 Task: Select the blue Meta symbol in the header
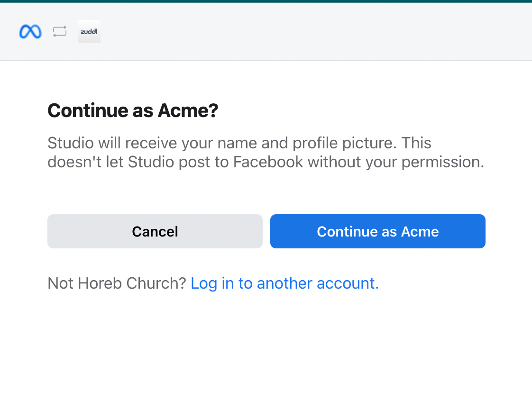pyautogui.click(x=30, y=31)
